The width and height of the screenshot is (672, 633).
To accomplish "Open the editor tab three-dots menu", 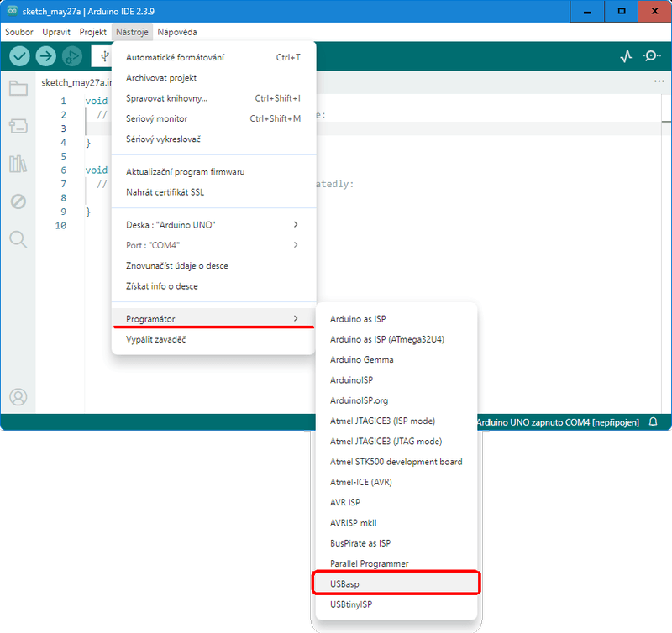I will click(x=659, y=81).
